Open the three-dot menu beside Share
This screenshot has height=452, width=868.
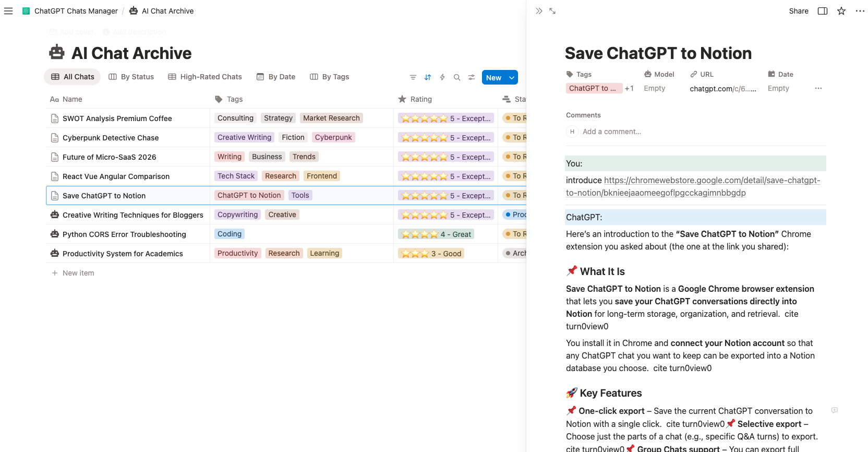860,11
